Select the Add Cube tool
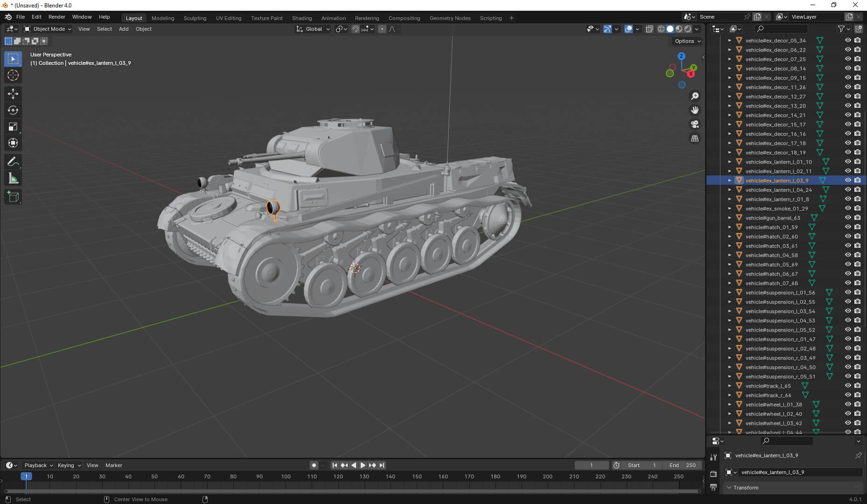Viewport: 867px width, 504px height. point(13,196)
